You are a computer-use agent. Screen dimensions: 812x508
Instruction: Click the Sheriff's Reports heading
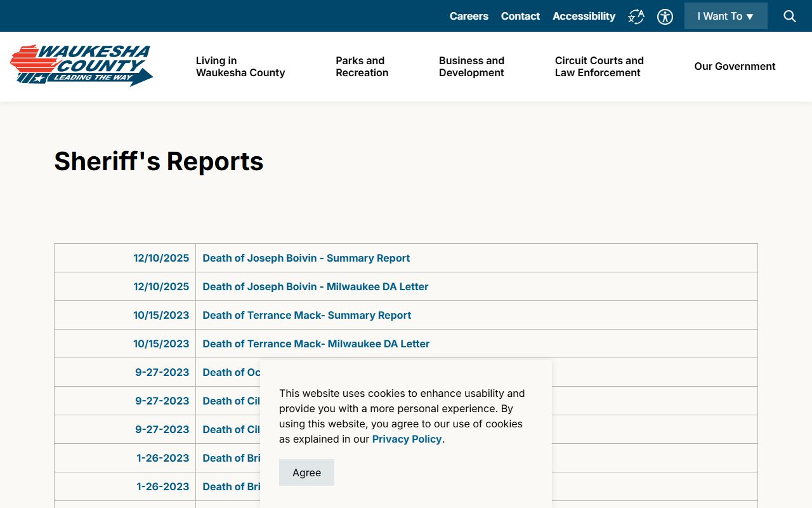[159, 161]
